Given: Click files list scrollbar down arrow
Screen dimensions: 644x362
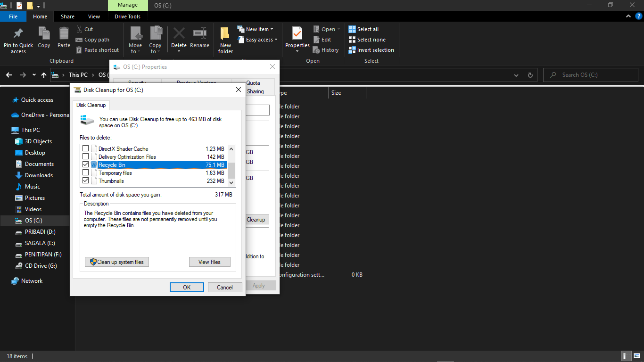Looking at the screenshot, I should click(231, 182).
